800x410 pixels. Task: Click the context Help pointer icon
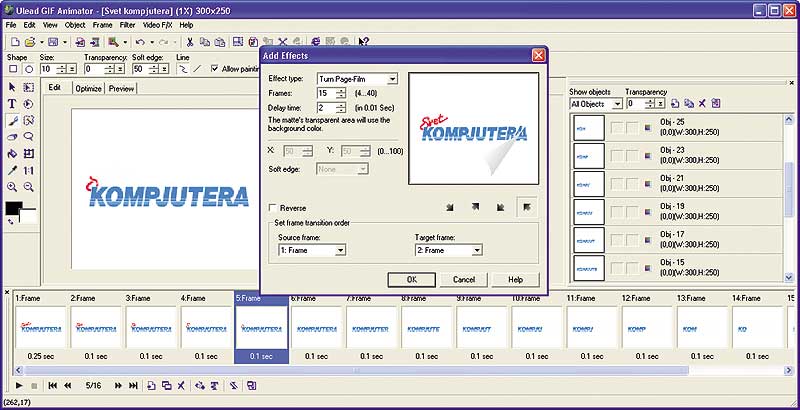pos(364,42)
